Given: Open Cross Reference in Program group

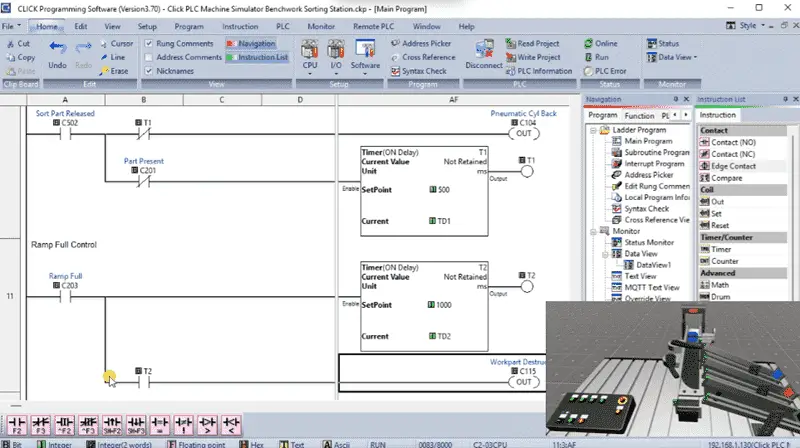Looking at the screenshot, I should (x=423, y=58).
